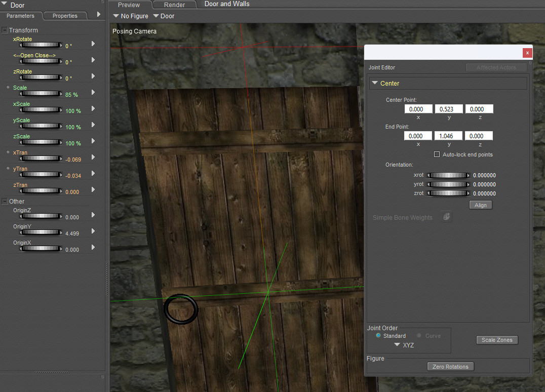The image size is (545, 392).
Task: Collapse the Center section in Joint Editor
Action: pos(375,83)
